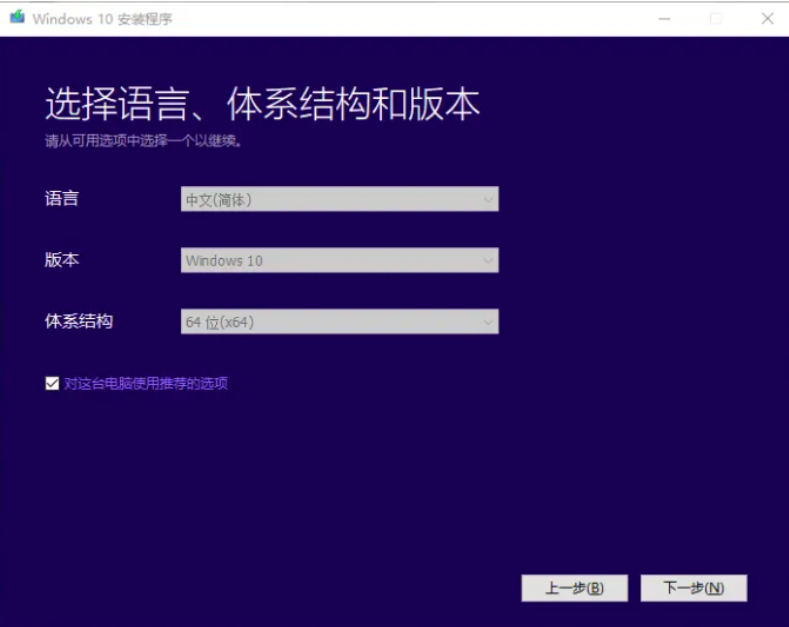Viewport: 789px width, 627px height.
Task: Click the Windows 10 setup icon in title bar
Action: coord(17,18)
